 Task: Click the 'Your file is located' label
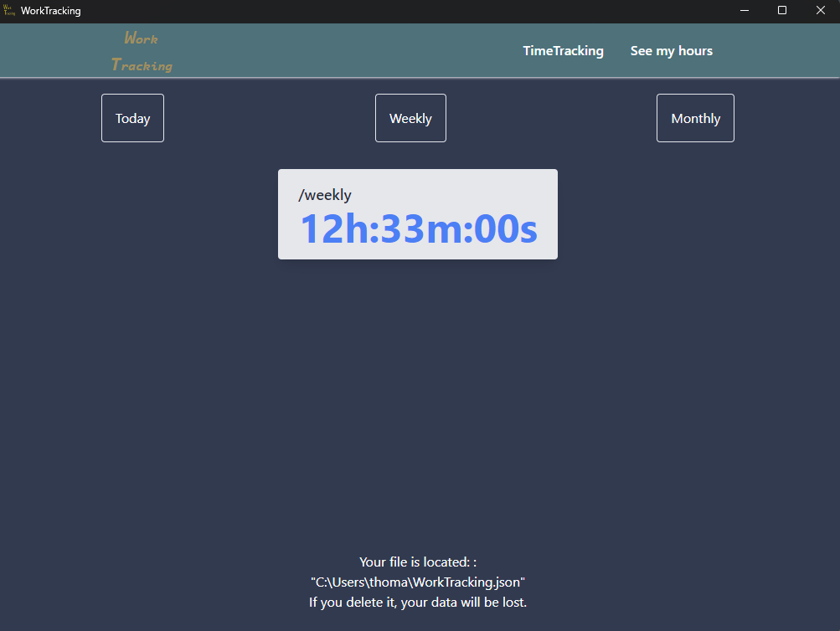coord(417,562)
